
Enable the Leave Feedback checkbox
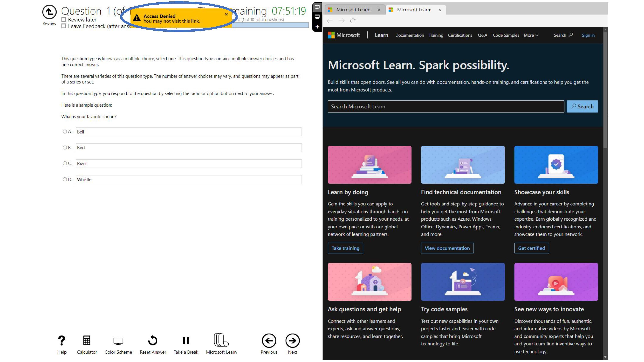[x=64, y=26]
